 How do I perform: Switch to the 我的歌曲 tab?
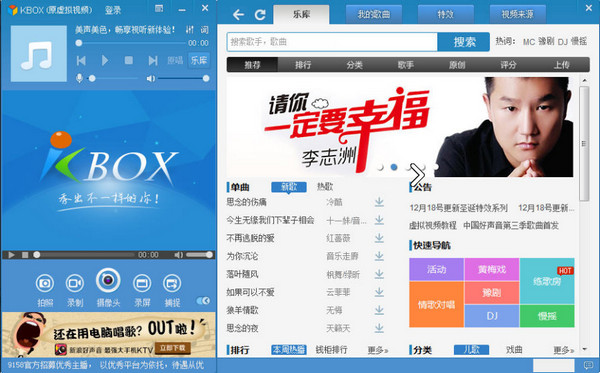point(374,15)
